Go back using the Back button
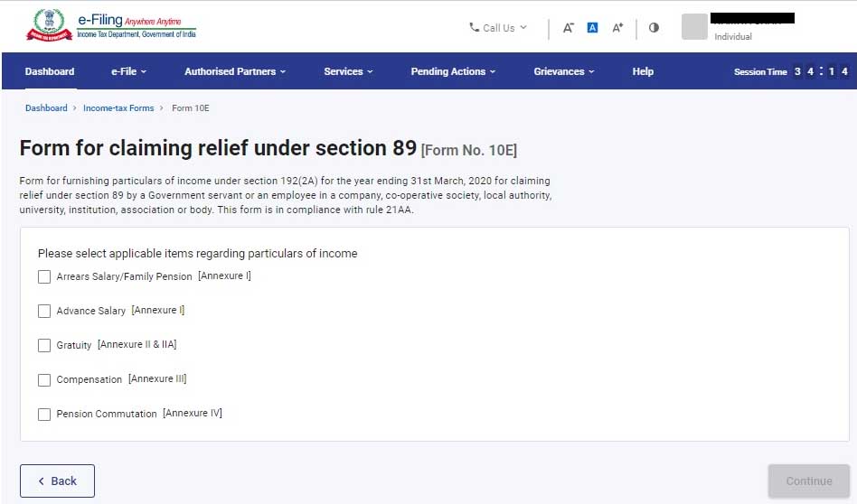 click(x=57, y=481)
